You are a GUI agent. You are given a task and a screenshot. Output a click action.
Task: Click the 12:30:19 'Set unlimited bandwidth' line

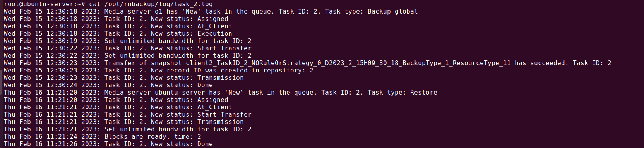[x=128, y=41]
